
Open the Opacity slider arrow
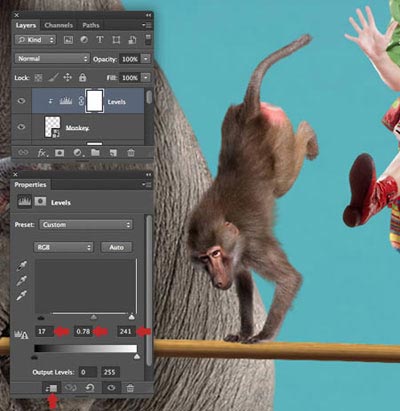click(x=146, y=59)
